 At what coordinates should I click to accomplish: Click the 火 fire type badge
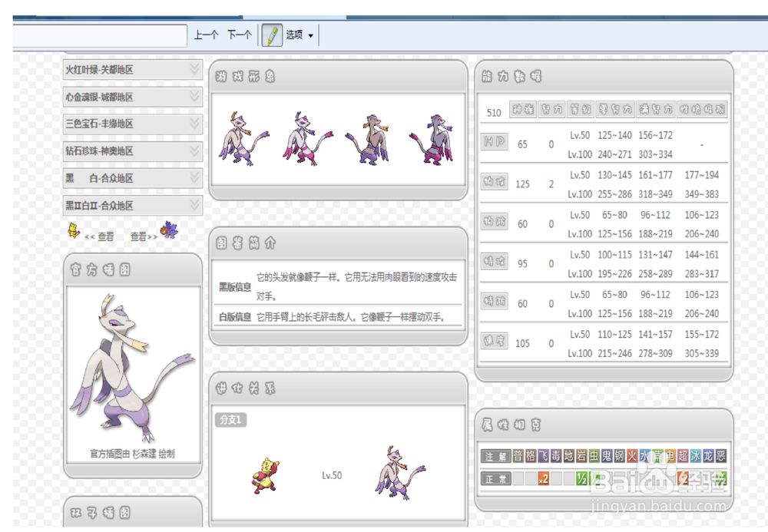(632, 456)
